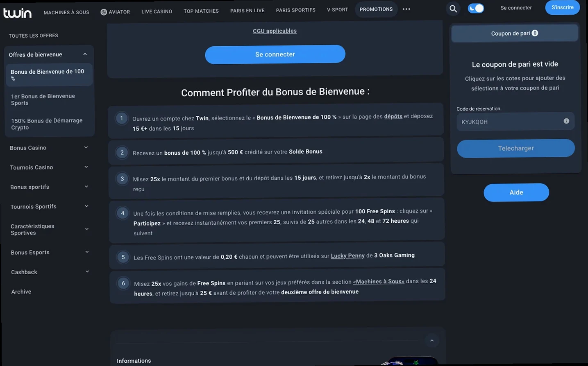
Task: Expand the Tournois Sportifs section
Action: tap(86, 206)
